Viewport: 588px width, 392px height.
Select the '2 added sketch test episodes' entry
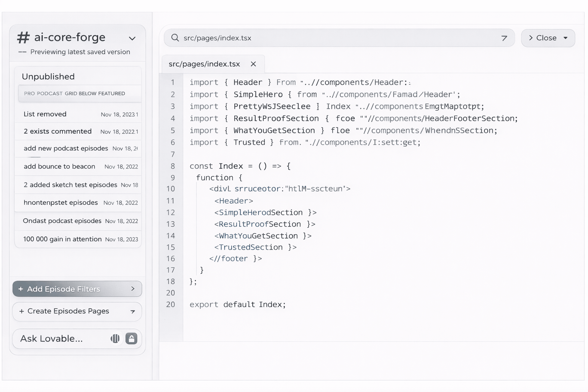(x=71, y=185)
